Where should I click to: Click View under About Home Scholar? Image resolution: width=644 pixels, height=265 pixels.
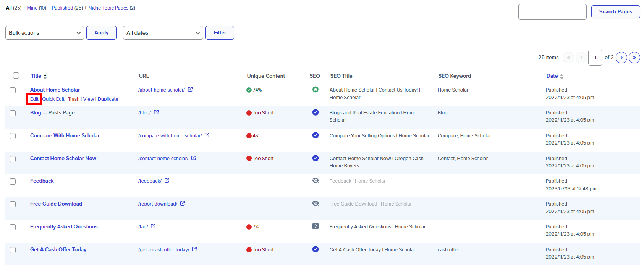coord(89,99)
